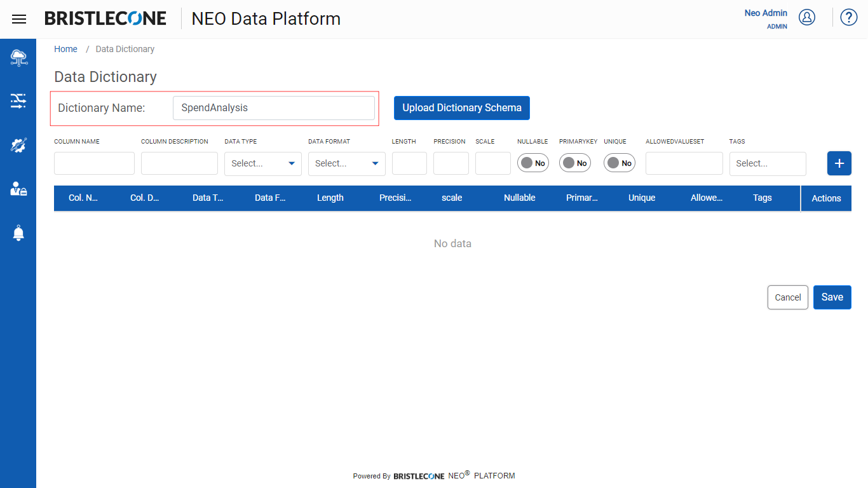Viewport: 868px width, 488px height.
Task: Open the Data Format dropdown
Action: click(347, 164)
